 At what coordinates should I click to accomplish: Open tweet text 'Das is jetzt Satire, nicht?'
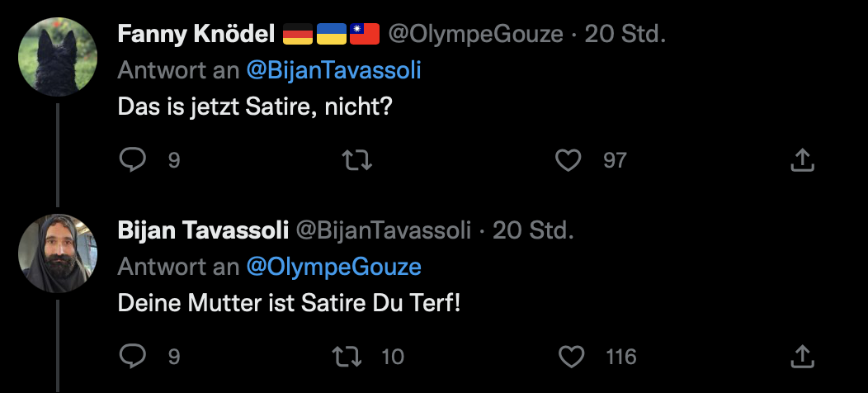(x=252, y=107)
